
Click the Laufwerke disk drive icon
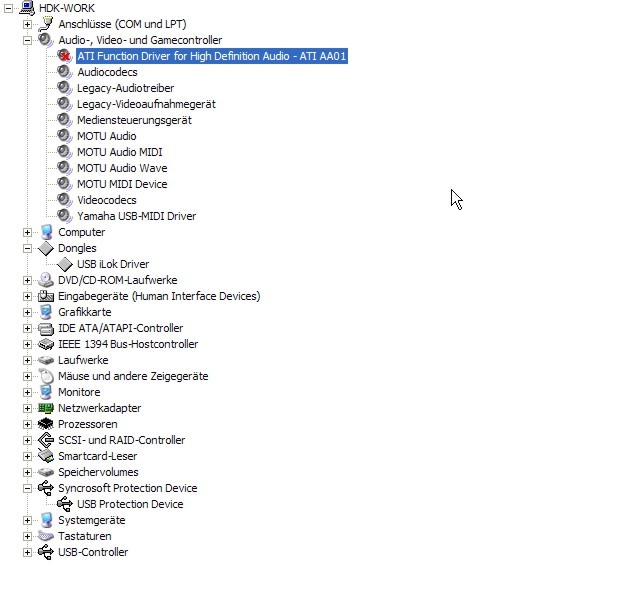point(46,360)
